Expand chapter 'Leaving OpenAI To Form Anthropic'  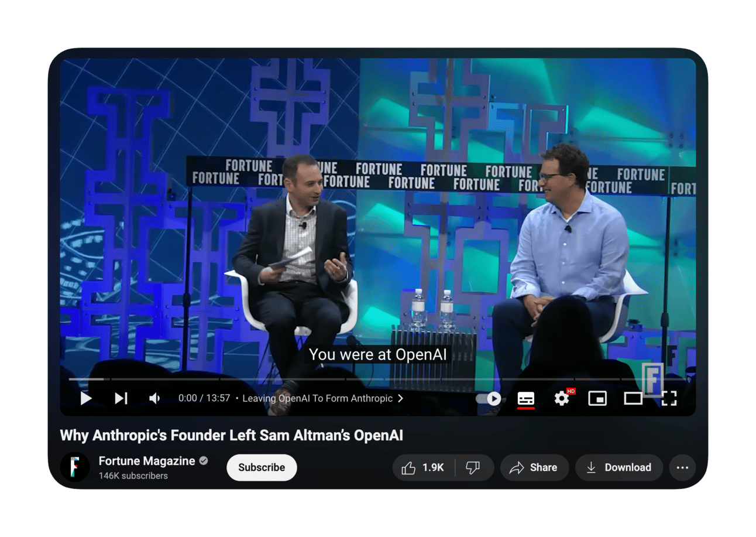pos(323,398)
